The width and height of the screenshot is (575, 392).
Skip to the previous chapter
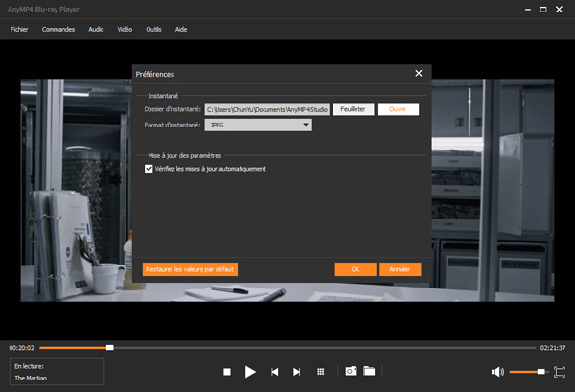coord(275,371)
